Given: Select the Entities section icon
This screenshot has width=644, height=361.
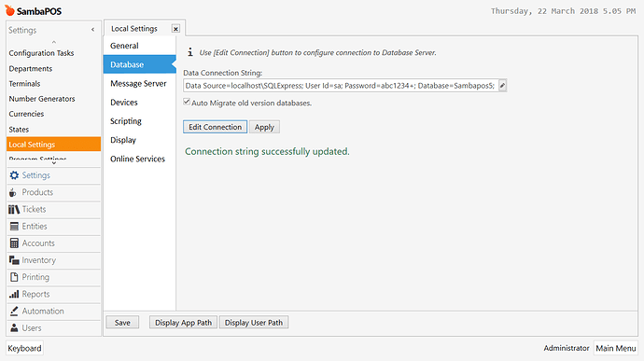Looking at the screenshot, I should (14, 227).
